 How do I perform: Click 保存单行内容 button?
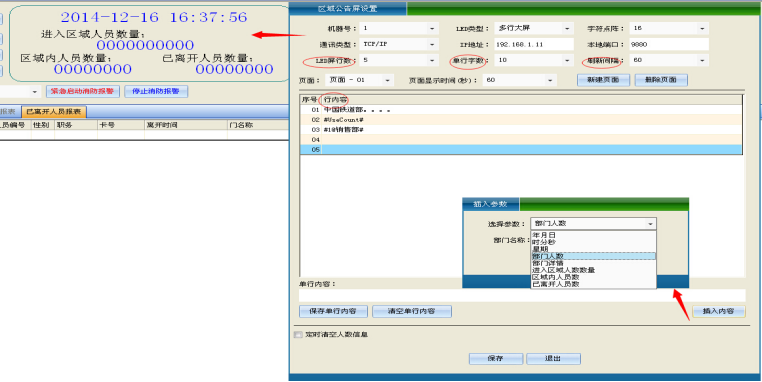pyautogui.click(x=333, y=312)
